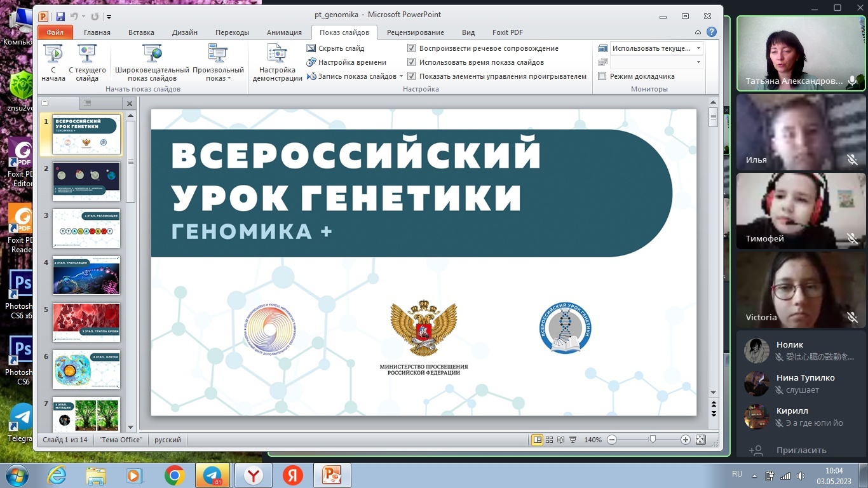Viewport: 868px width, 488px height.
Task: Expand undo history dropdown arrow
Action: 83,17
